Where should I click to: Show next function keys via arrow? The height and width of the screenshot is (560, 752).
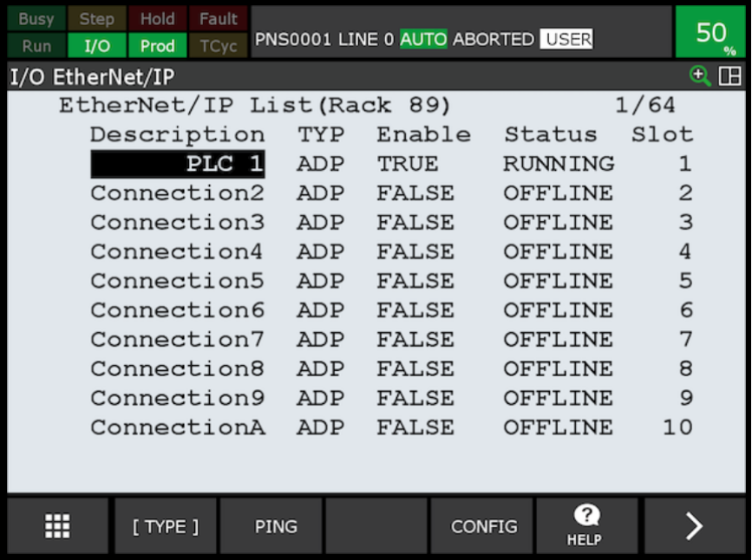[x=694, y=526]
